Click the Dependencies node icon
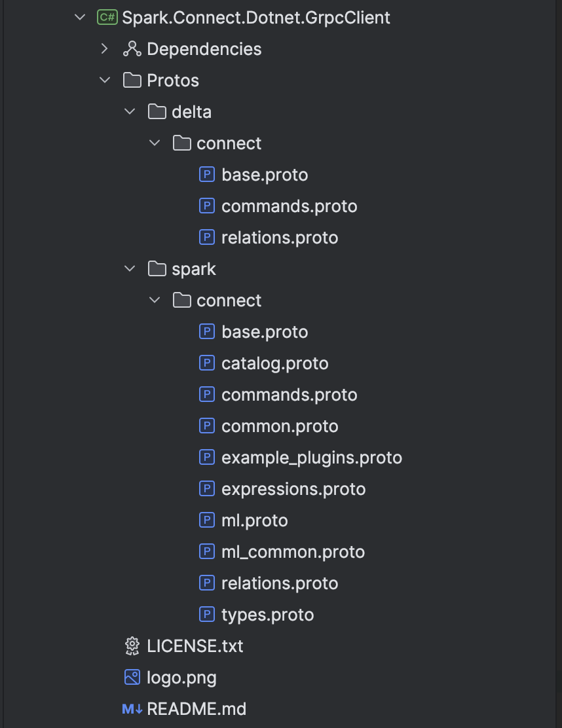Screen dimensions: 562x728 pos(132,48)
